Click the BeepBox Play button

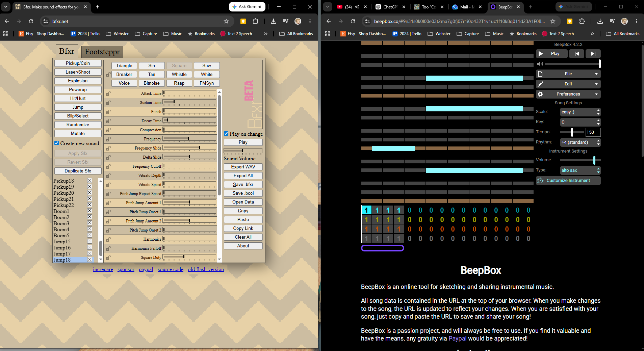click(x=551, y=54)
